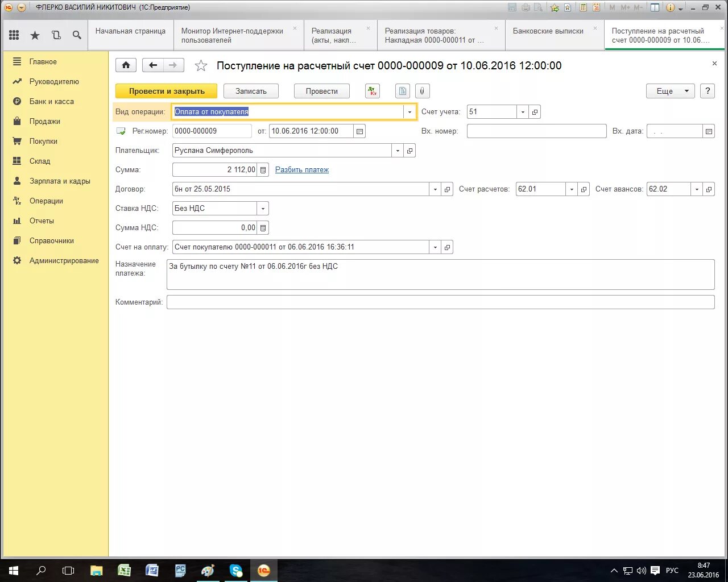The image size is (728, 582).
Task: Open attached files paperclip icon
Action: tap(422, 91)
